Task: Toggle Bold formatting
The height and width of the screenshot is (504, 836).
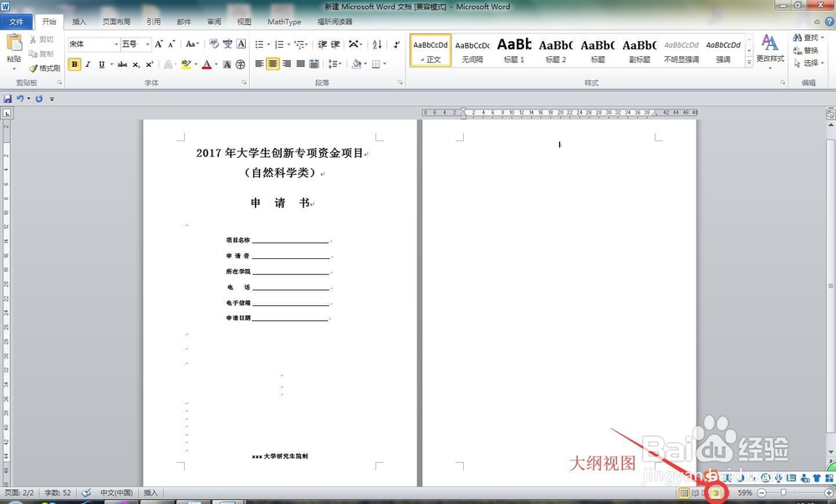Action: click(74, 64)
